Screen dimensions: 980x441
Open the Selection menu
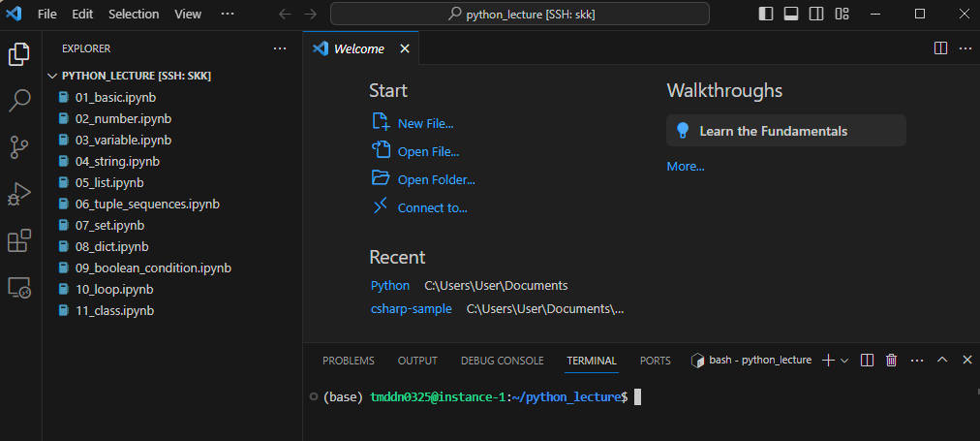(134, 14)
